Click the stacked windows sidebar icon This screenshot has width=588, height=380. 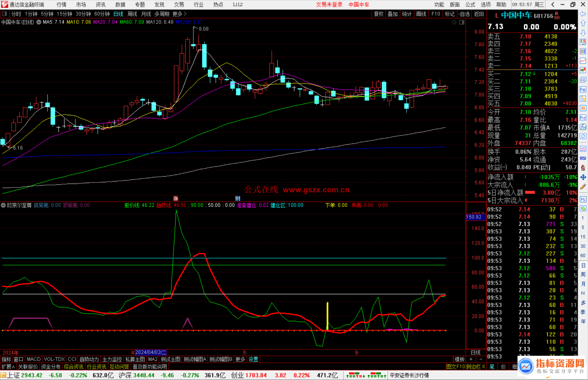click(583, 80)
